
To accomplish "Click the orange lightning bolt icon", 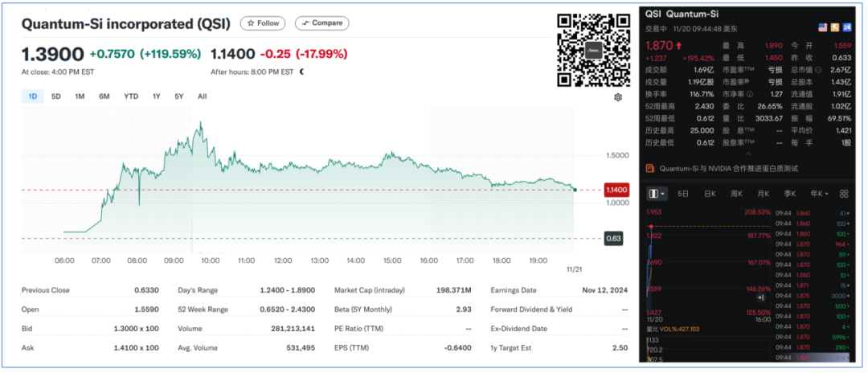I will [833, 27].
